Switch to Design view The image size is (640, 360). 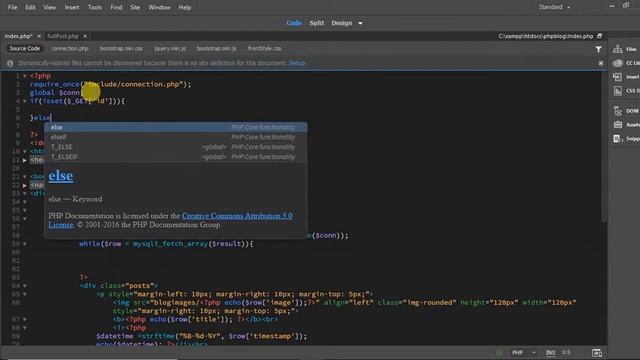point(342,23)
